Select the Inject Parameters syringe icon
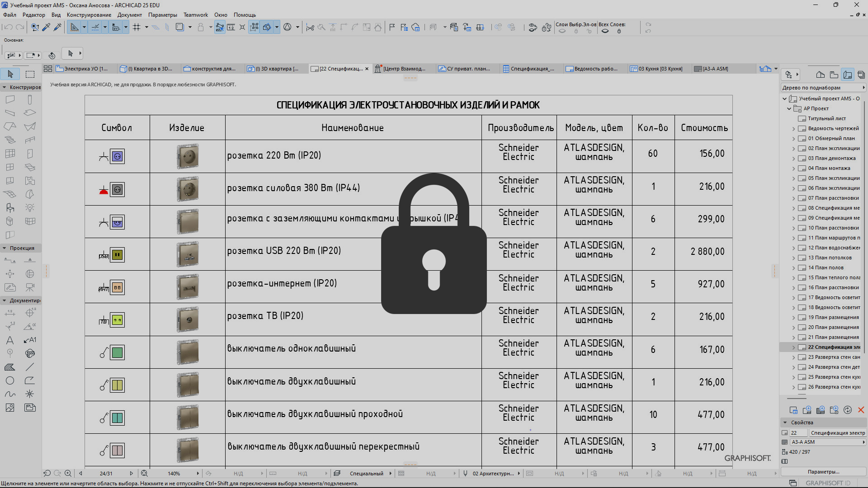 [57, 28]
